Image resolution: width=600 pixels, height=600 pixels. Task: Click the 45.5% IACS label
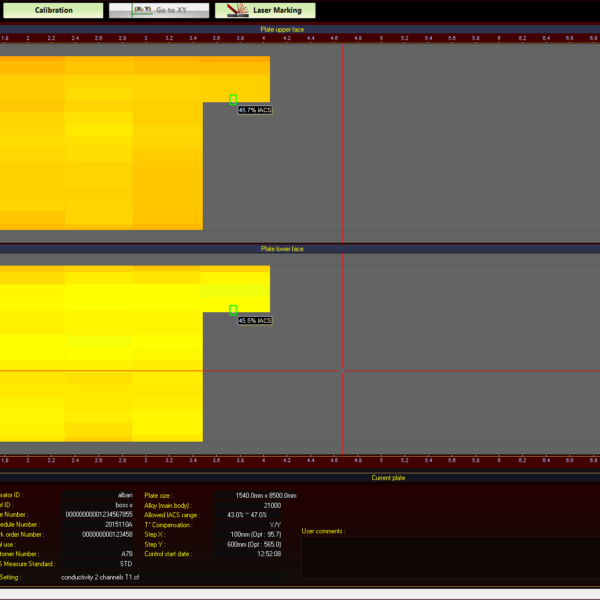coord(255,321)
